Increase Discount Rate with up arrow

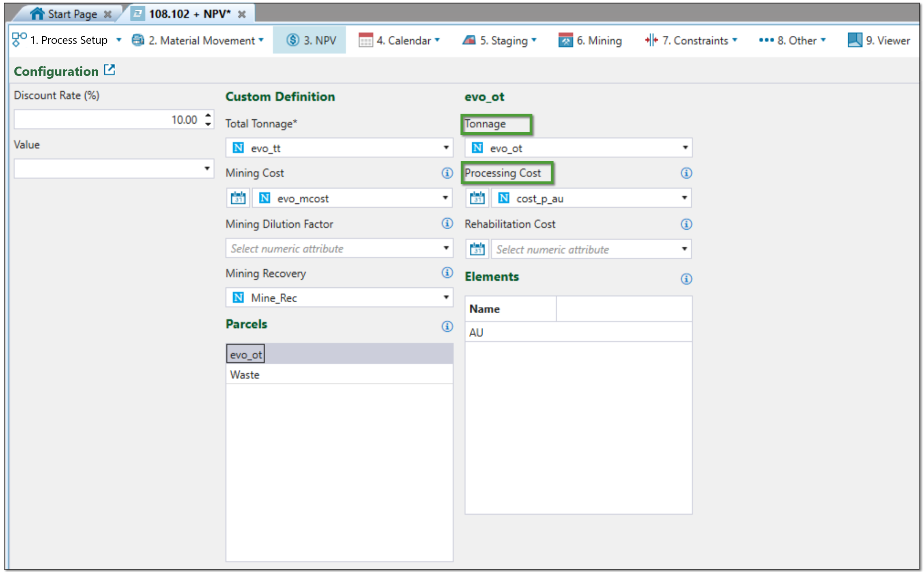(208, 115)
